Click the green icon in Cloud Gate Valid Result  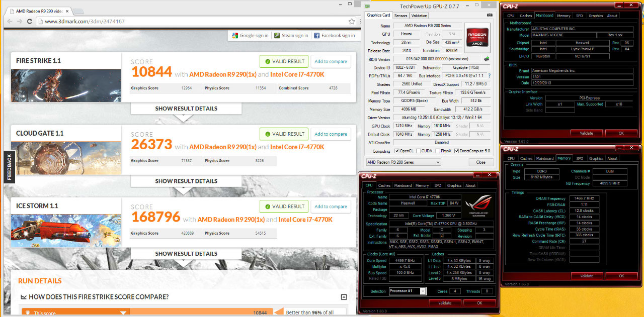(268, 134)
